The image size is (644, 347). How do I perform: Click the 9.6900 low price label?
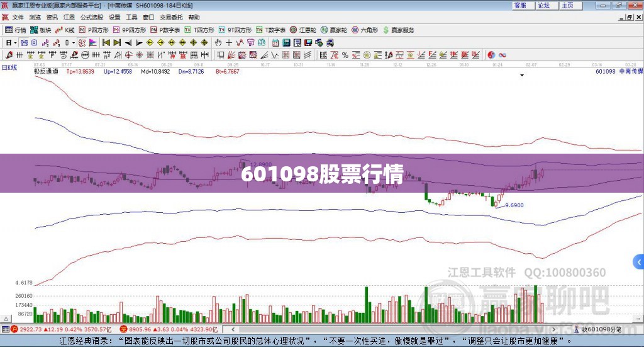(514, 205)
